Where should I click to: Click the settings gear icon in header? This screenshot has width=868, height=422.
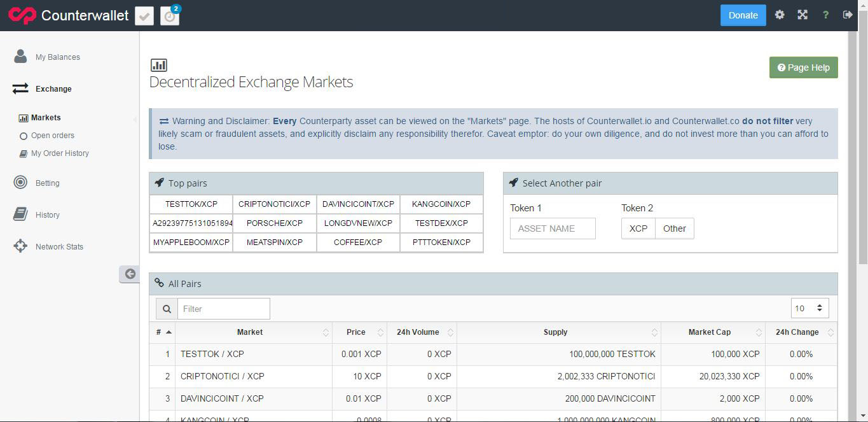click(780, 15)
